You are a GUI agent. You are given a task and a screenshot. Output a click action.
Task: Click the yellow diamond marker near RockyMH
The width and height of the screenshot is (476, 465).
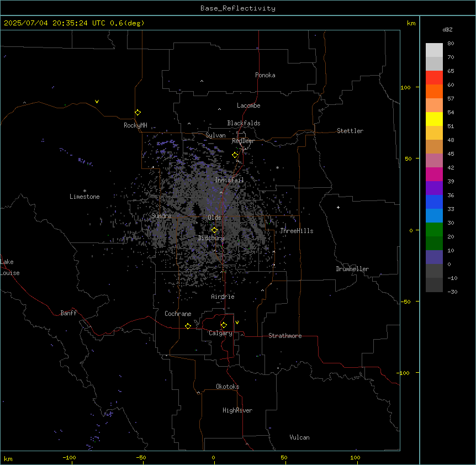click(137, 113)
